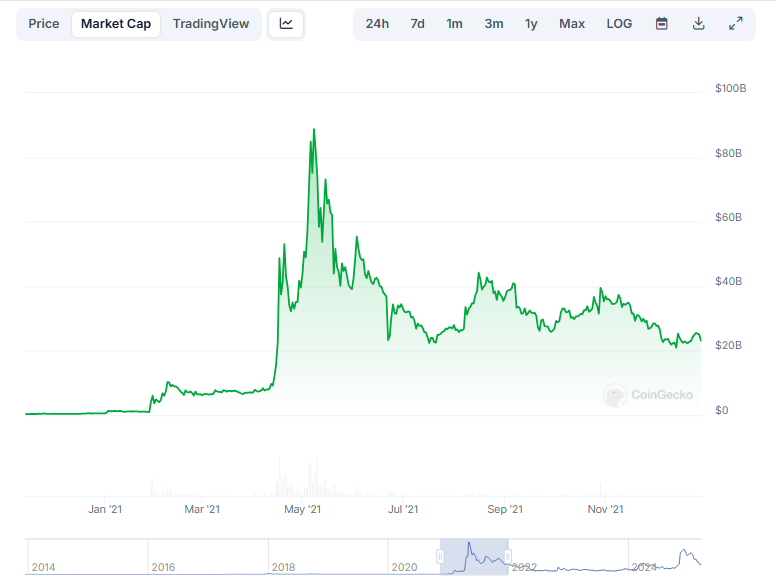The width and height of the screenshot is (776, 582).
Task: Click the $100B axis label
Action: click(730, 89)
